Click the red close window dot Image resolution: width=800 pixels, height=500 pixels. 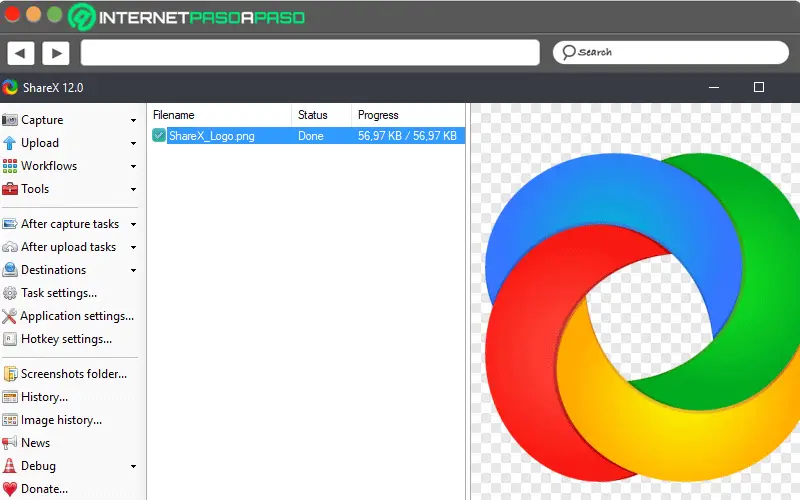pyautogui.click(x=12, y=14)
